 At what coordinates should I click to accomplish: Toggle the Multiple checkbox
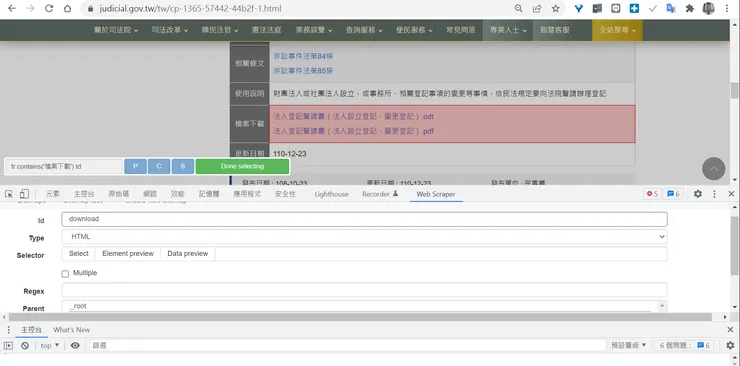(65, 274)
